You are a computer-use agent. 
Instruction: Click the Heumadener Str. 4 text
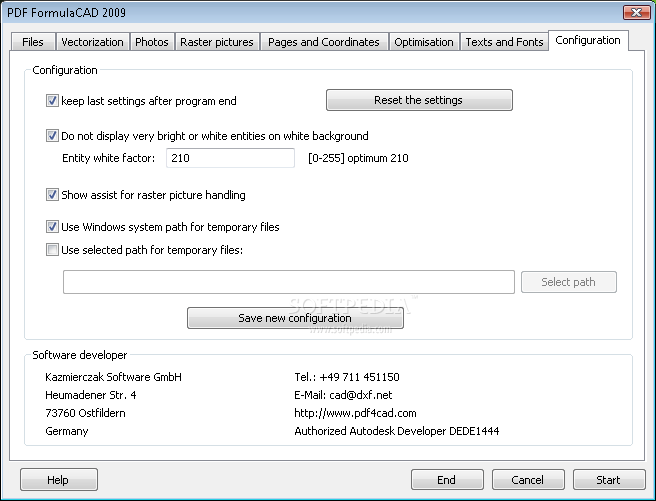tap(91, 395)
